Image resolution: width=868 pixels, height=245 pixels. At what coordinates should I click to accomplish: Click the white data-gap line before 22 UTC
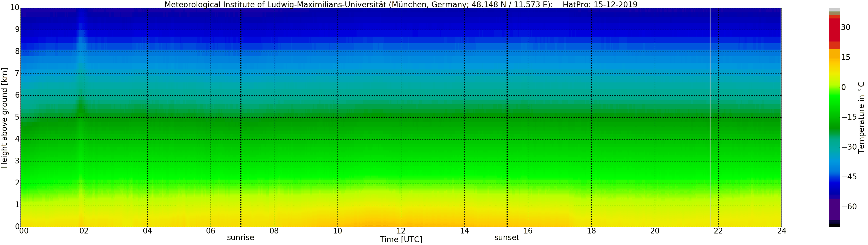pos(710,118)
